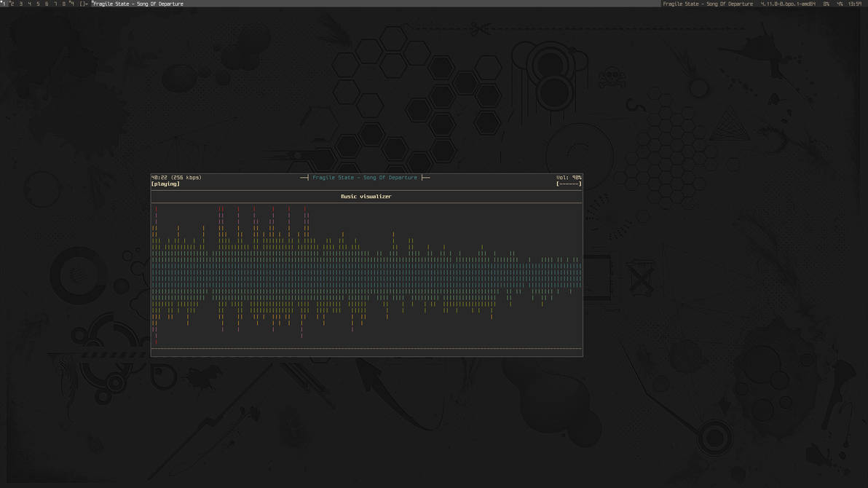Select workspace tag 3
The width and height of the screenshot is (868, 488).
coord(20,4)
